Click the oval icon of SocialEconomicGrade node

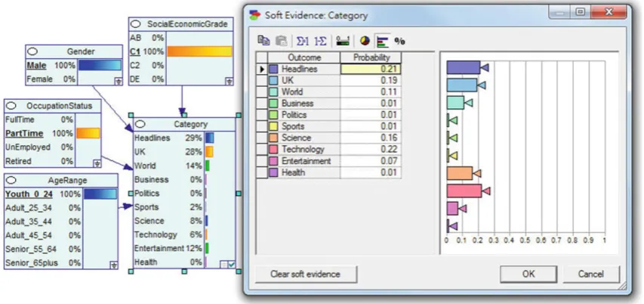click(x=135, y=24)
